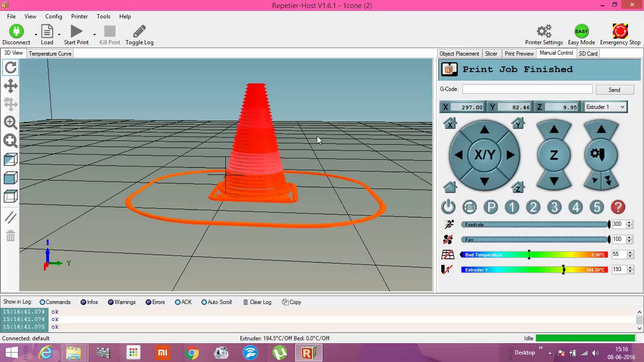Click the feedrate 300 spinner arrows
Screen dimensions: 644x362
[630, 224]
